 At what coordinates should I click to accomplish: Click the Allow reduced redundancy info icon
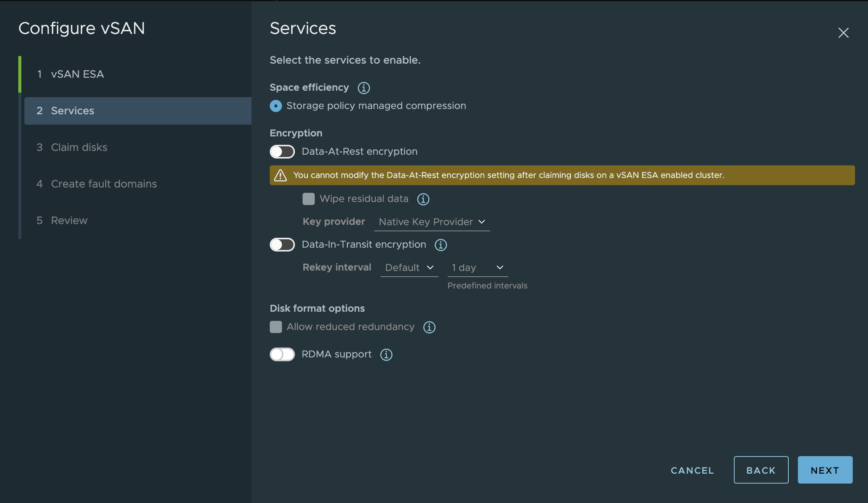pyautogui.click(x=429, y=327)
